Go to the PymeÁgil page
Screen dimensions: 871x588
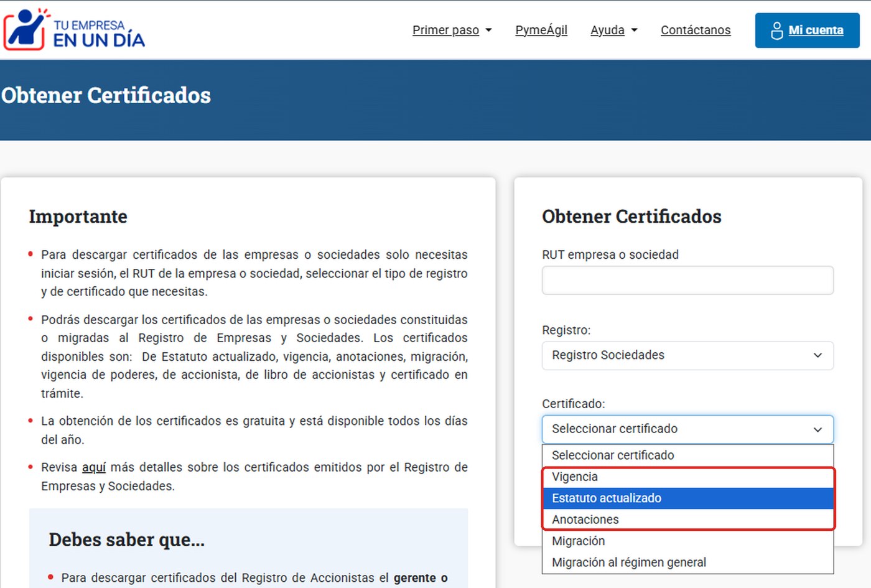541,30
